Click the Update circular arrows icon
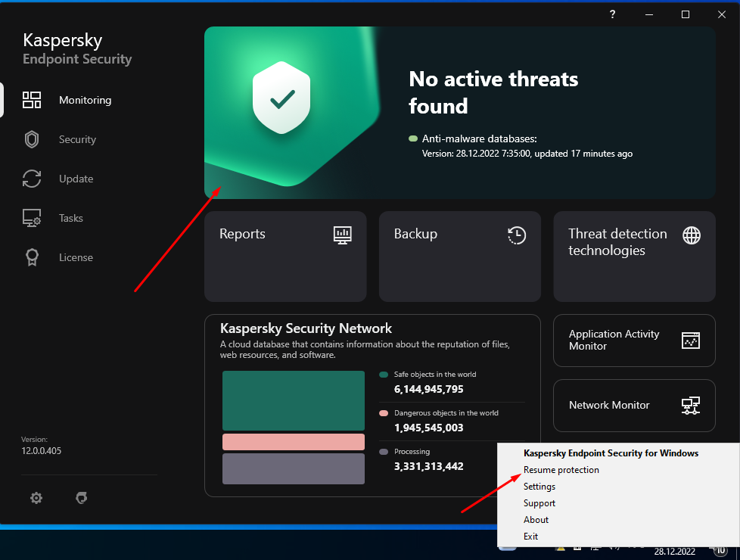Viewport: 740px width, 560px height. (x=32, y=179)
